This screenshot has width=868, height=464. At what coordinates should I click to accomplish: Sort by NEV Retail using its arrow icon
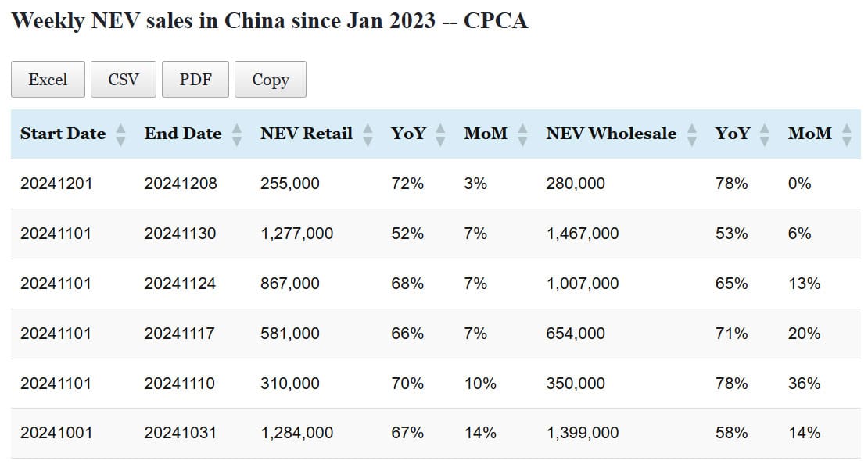click(368, 134)
